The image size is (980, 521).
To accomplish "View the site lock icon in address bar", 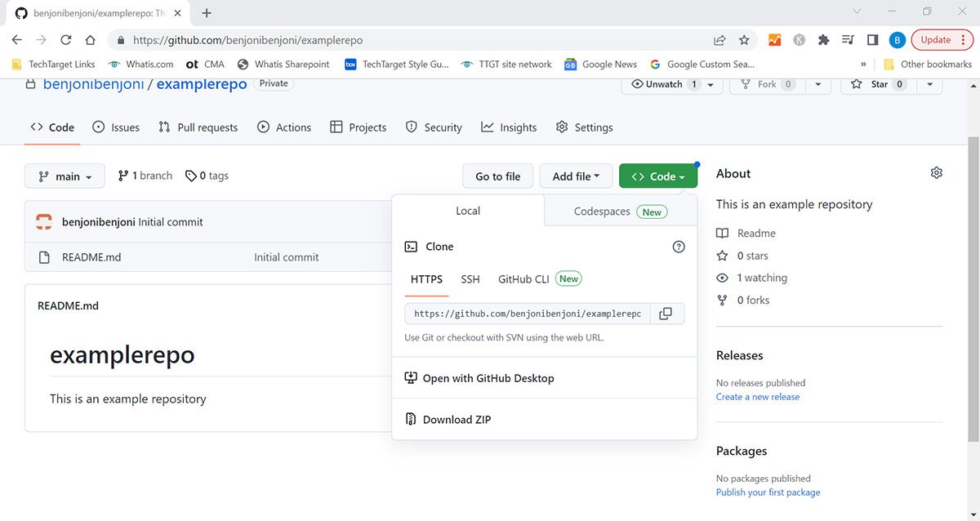I will click(121, 40).
